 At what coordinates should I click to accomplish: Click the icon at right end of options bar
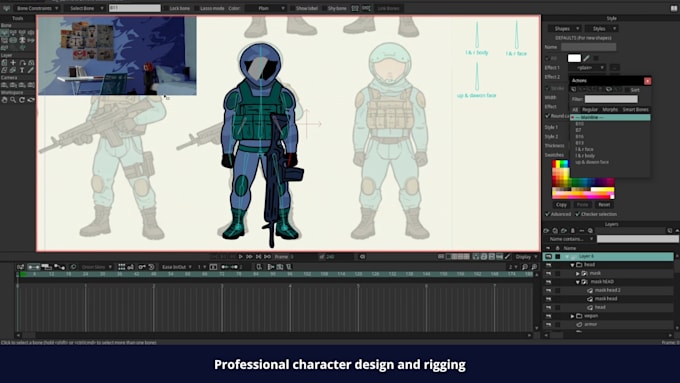[674, 8]
